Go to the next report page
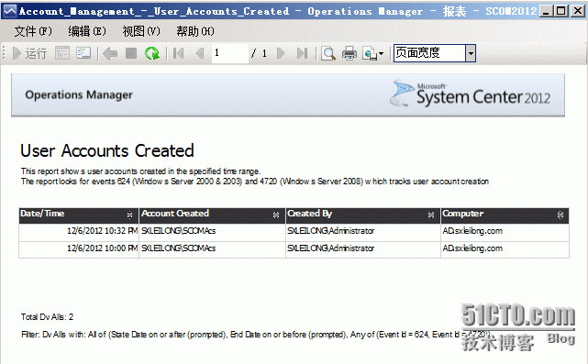The width and height of the screenshot is (588, 364). 281,53
